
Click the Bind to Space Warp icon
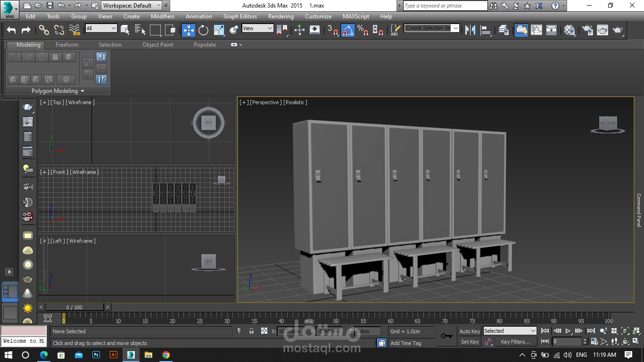74,30
